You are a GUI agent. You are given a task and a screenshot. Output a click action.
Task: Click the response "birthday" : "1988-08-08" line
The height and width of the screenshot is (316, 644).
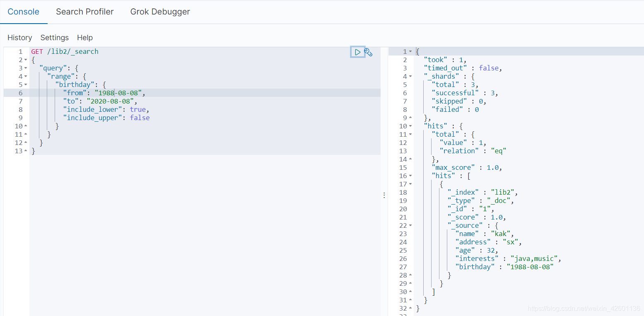[504, 267]
